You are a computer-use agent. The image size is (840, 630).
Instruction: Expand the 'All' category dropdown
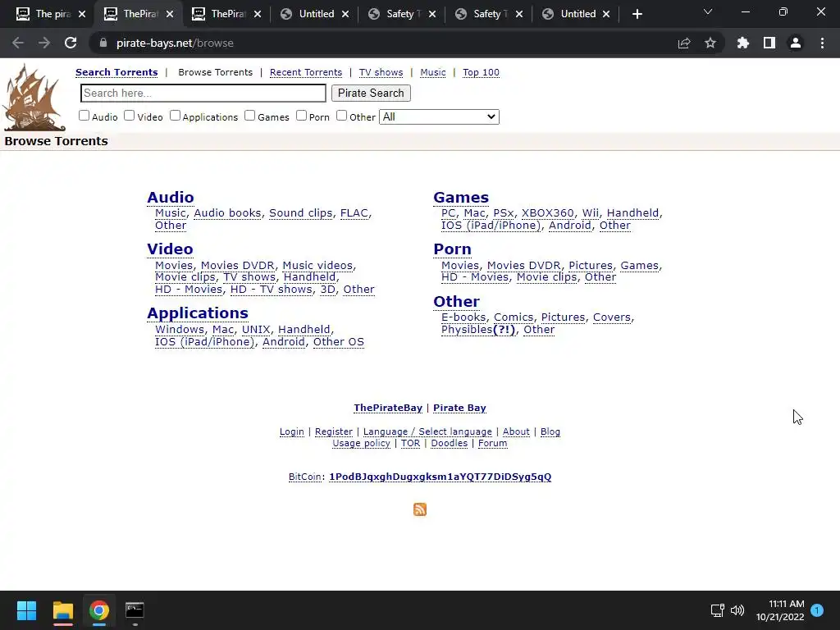pyautogui.click(x=440, y=116)
